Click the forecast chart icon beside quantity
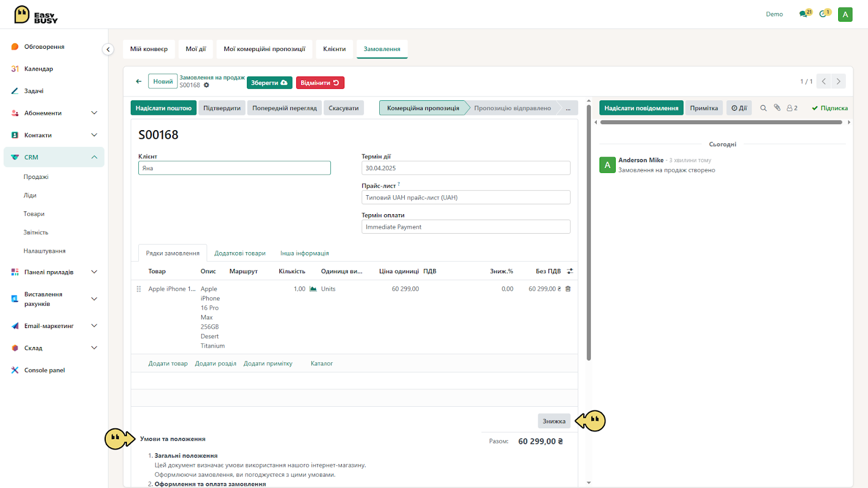The height and width of the screenshot is (488, 868). 313,289
